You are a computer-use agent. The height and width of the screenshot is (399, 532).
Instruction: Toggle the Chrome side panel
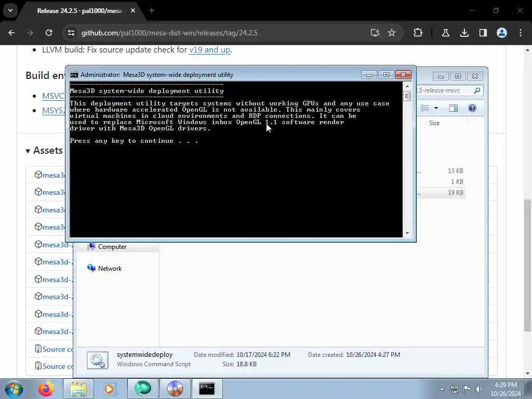click(x=483, y=33)
